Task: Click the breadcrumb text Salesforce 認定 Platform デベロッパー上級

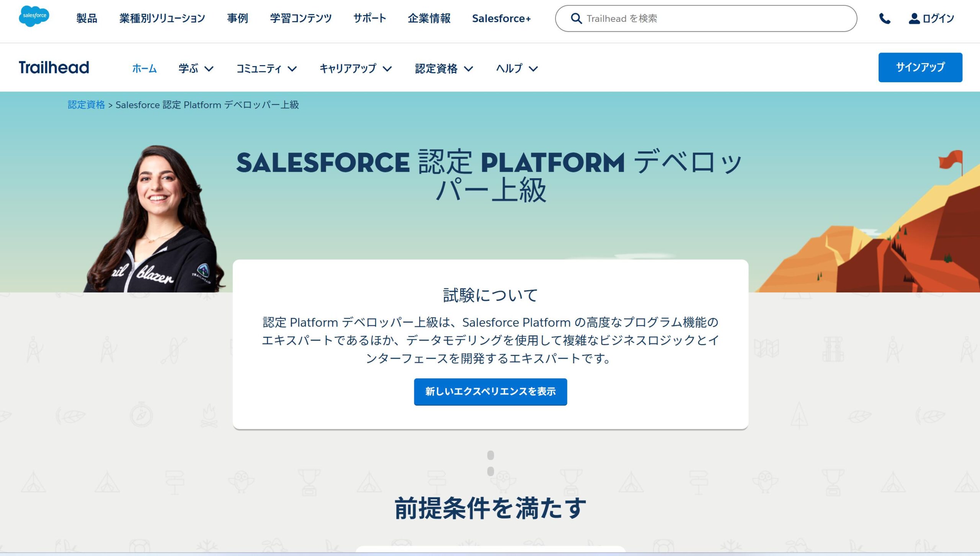Action: tap(207, 105)
